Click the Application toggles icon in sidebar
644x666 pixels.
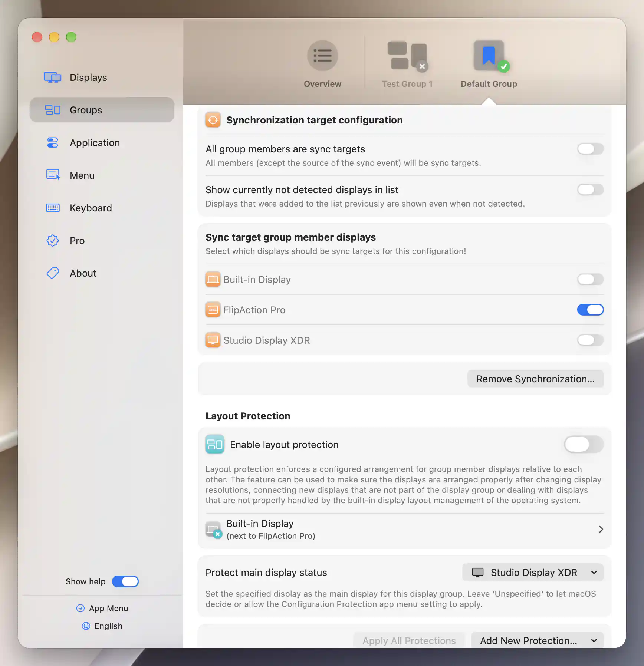53,143
